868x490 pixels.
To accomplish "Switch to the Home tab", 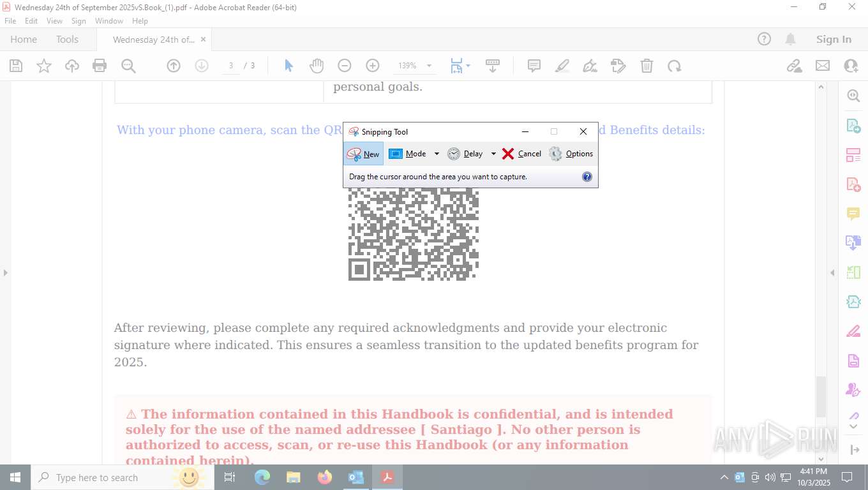I will pos(24,39).
